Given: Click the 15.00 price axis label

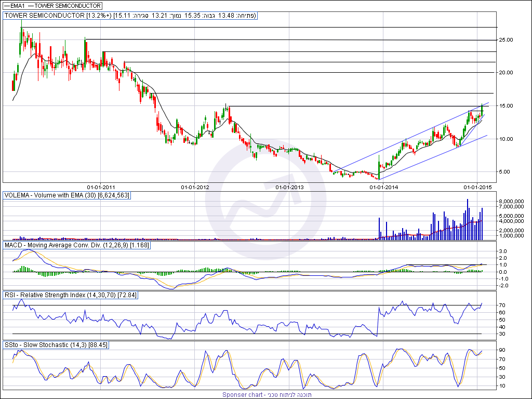Looking at the screenshot, I should (x=507, y=106).
